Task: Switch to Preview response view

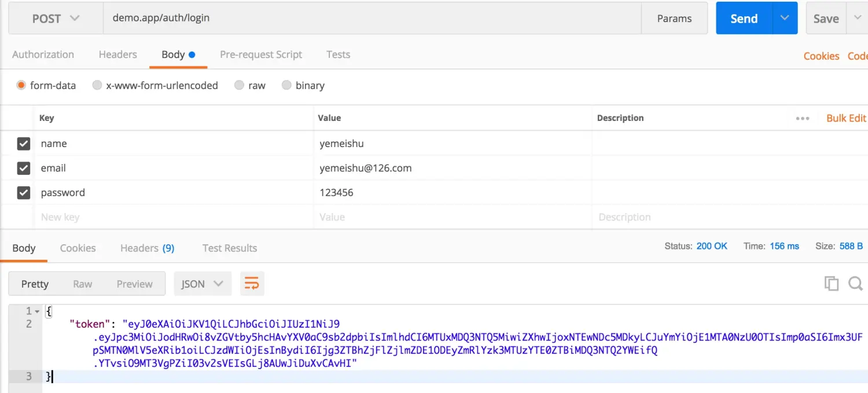Action: [x=134, y=284]
